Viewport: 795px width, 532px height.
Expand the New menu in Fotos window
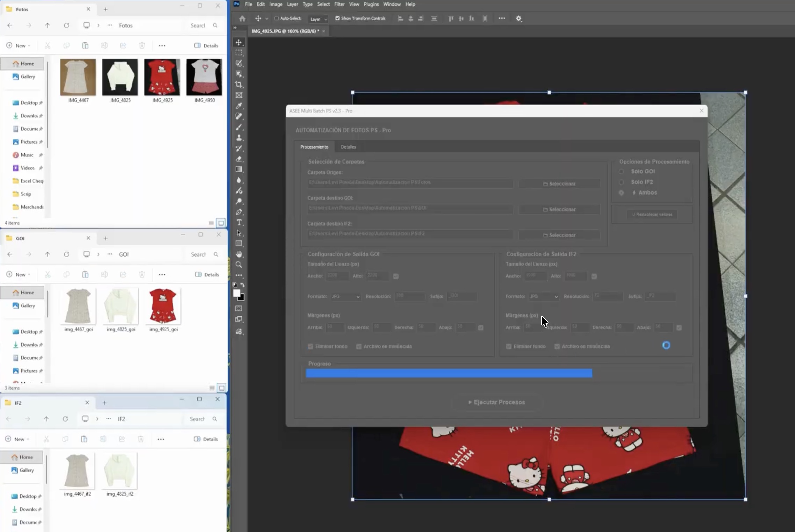pos(19,45)
